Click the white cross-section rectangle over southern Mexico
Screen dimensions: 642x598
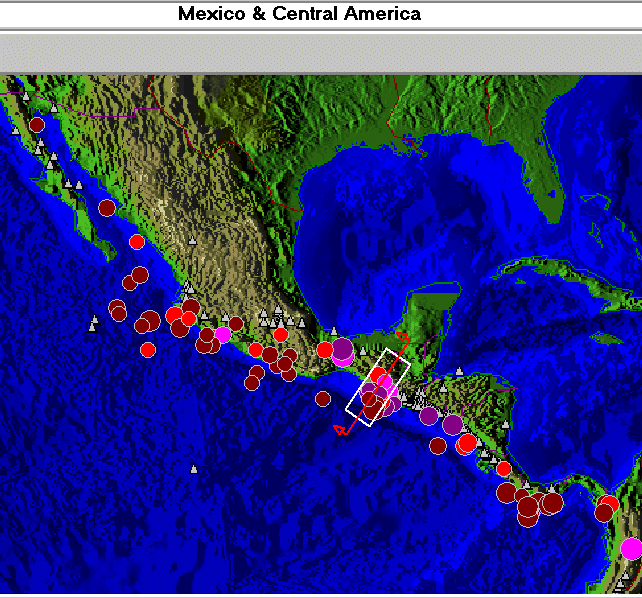(379, 387)
